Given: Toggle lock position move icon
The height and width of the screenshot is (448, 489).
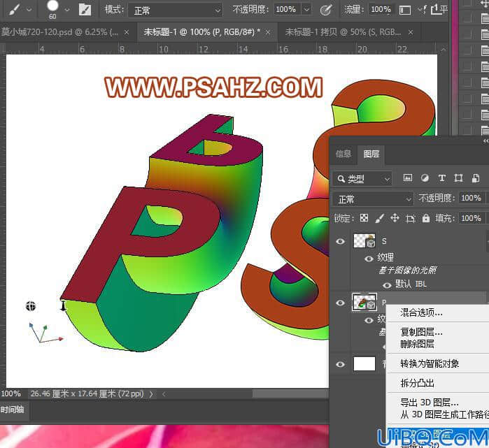Looking at the screenshot, I should click(x=395, y=218).
